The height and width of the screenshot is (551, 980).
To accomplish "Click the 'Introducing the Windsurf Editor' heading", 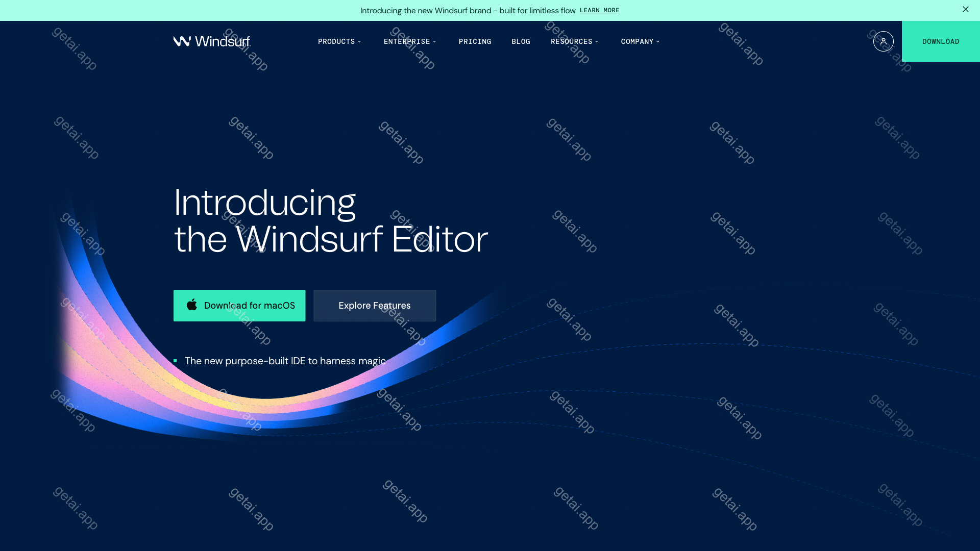I will point(331,220).
